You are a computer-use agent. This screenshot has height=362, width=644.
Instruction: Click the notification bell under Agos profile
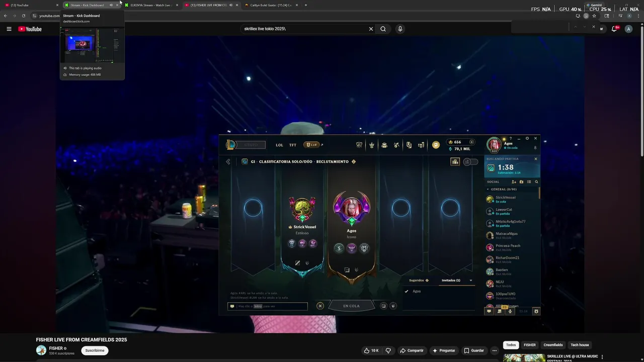coord(535,148)
